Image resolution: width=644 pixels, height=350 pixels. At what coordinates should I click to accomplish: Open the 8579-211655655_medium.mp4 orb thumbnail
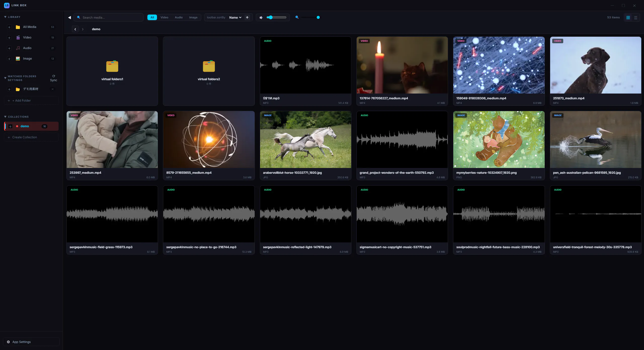(x=209, y=140)
